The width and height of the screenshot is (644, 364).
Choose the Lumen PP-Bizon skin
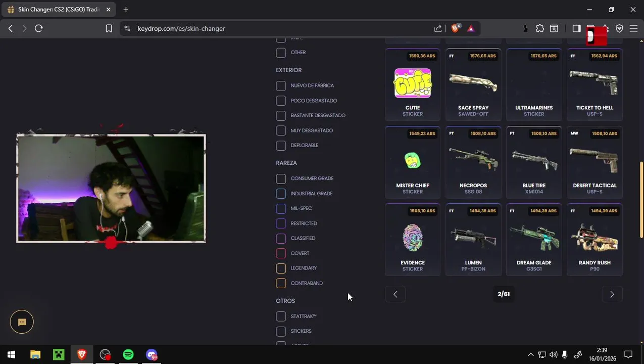473,240
